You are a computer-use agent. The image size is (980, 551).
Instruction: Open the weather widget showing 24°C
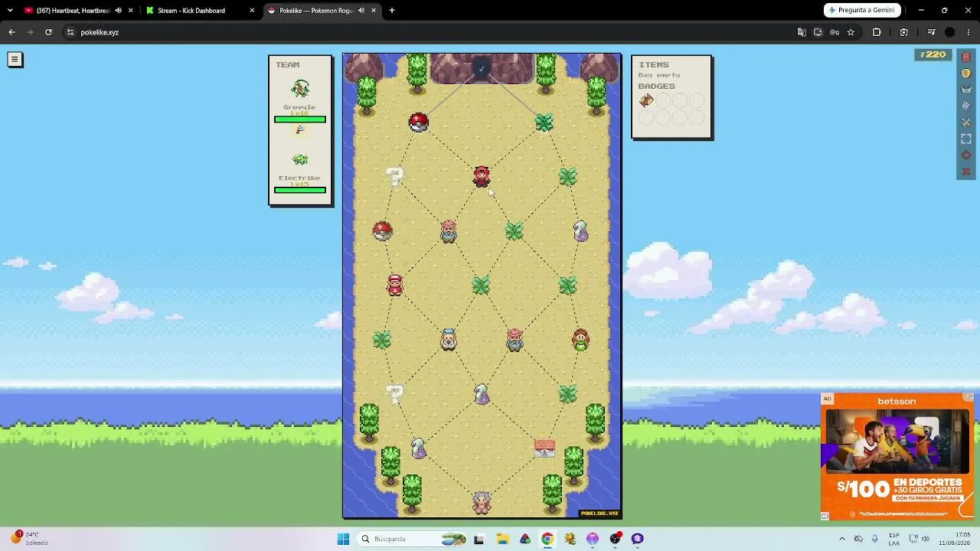[x=29, y=539]
